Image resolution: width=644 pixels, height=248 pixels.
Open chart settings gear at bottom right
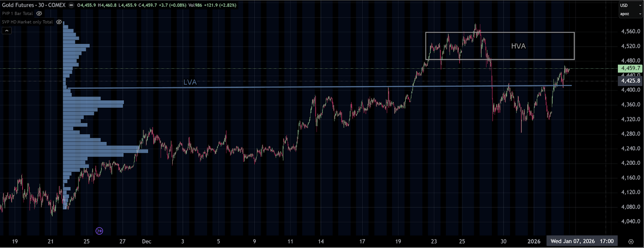[631, 242]
